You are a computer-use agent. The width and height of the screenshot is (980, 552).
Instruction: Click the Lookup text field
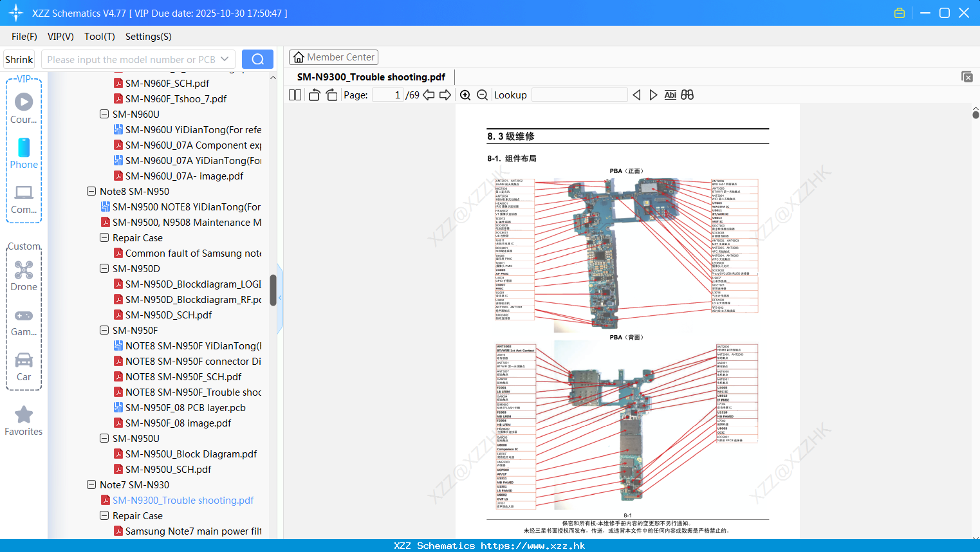(579, 95)
